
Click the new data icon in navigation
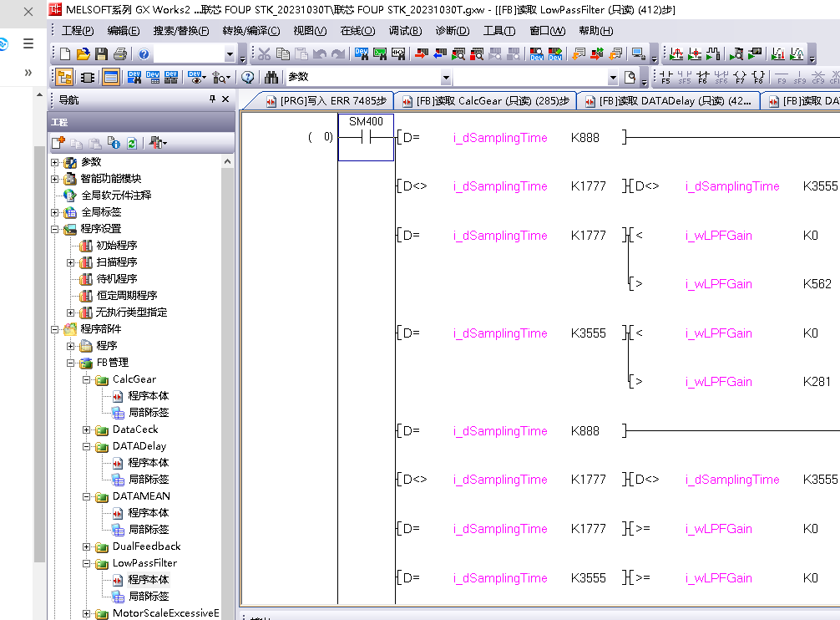[58, 143]
